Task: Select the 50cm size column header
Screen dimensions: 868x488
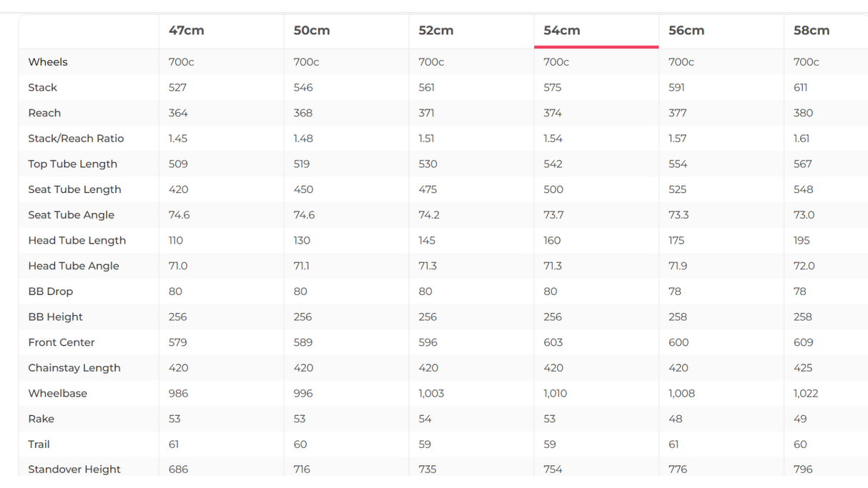Action: coord(312,31)
